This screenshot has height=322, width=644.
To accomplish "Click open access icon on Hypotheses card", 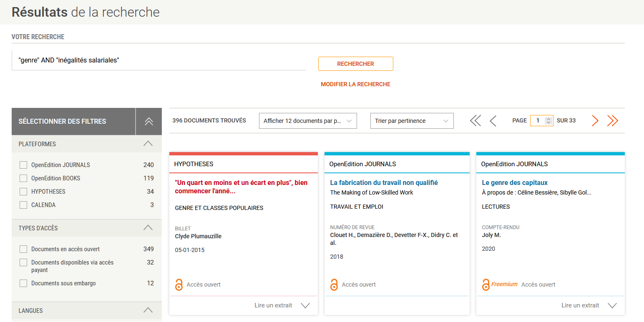I will tap(179, 285).
